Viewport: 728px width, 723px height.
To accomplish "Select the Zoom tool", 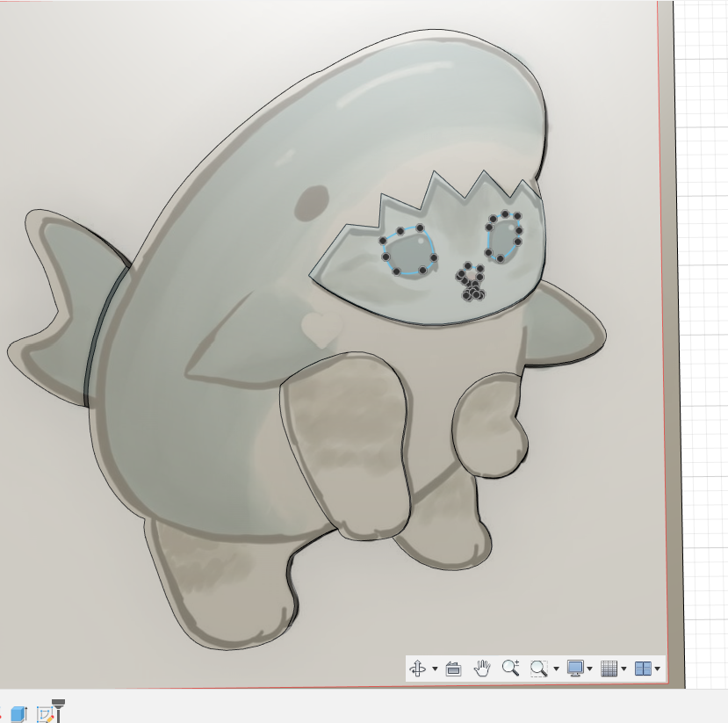I will [509, 668].
